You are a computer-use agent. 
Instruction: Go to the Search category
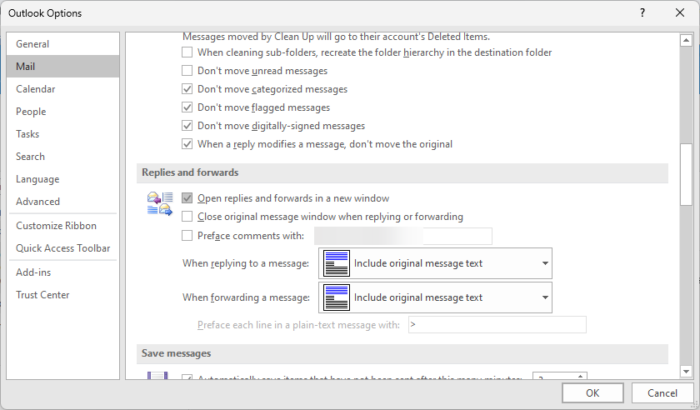coord(63,156)
